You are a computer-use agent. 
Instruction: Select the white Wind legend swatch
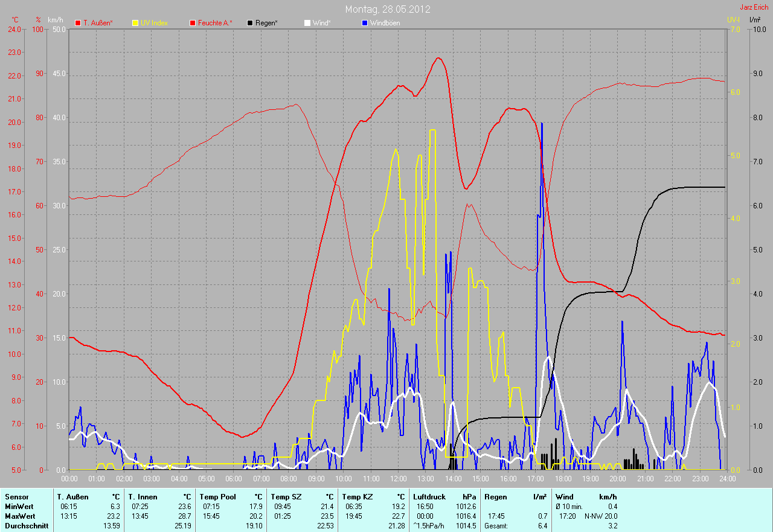click(x=307, y=23)
